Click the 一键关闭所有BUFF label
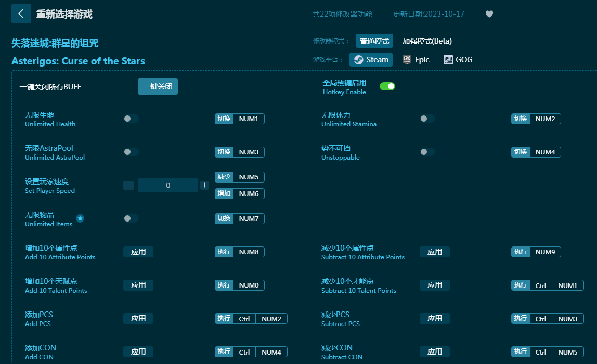The height and width of the screenshot is (364, 597). (x=50, y=87)
